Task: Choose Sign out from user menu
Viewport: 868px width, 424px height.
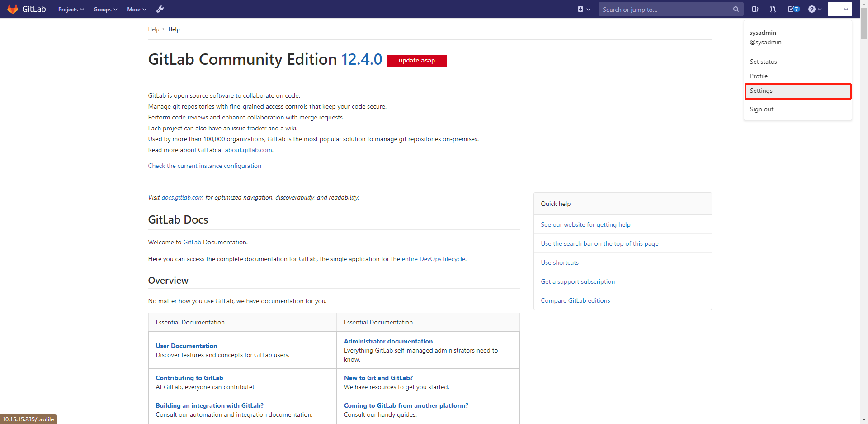Action: pyautogui.click(x=762, y=110)
